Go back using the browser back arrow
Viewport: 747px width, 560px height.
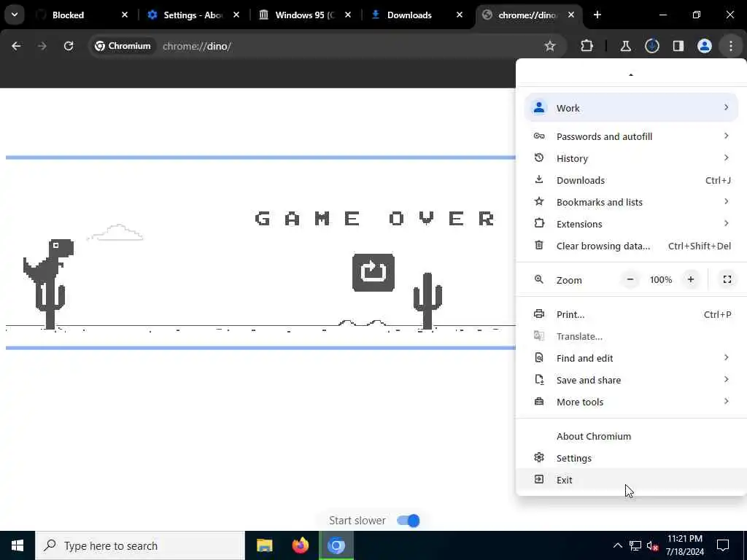(16, 46)
